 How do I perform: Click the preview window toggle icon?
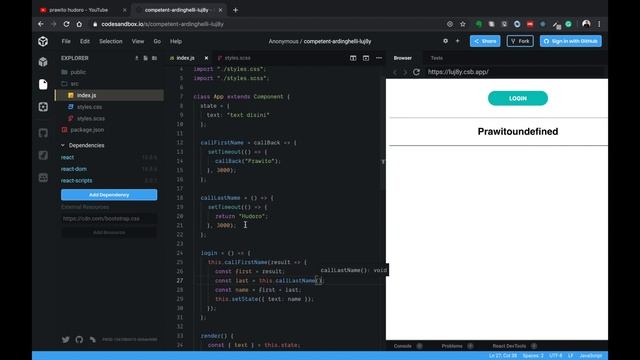coord(366,58)
